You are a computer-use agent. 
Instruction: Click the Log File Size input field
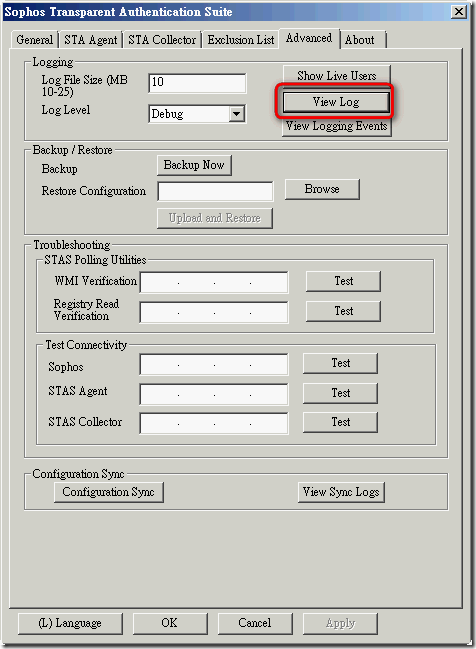click(x=197, y=83)
